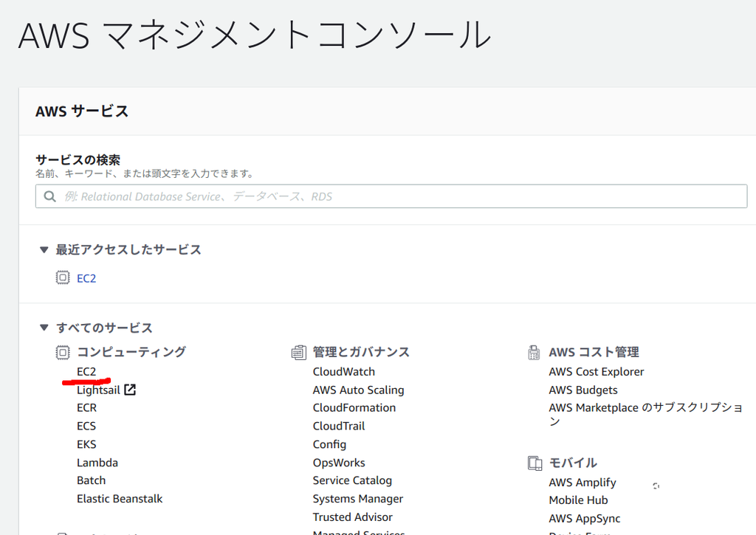The image size is (756, 535).
Task: Click the magnifier icon in the service search
Action: pyautogui.click(x=49, y=196)
